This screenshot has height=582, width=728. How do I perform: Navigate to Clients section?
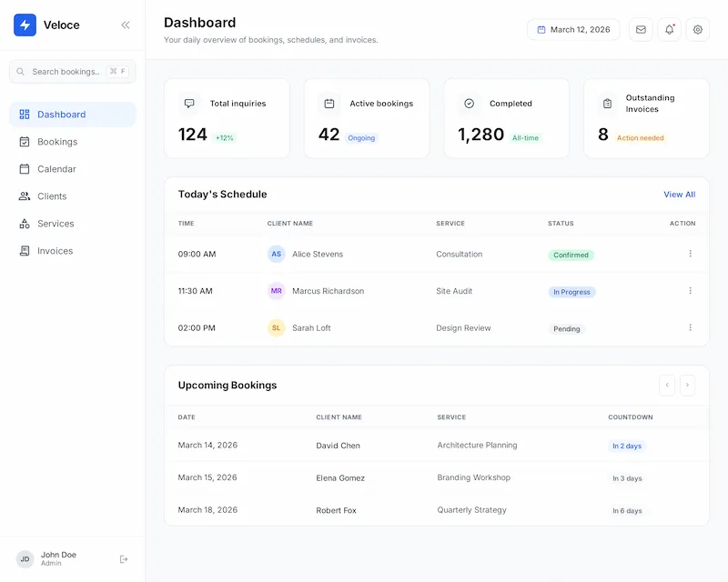[x=73, y=196]
